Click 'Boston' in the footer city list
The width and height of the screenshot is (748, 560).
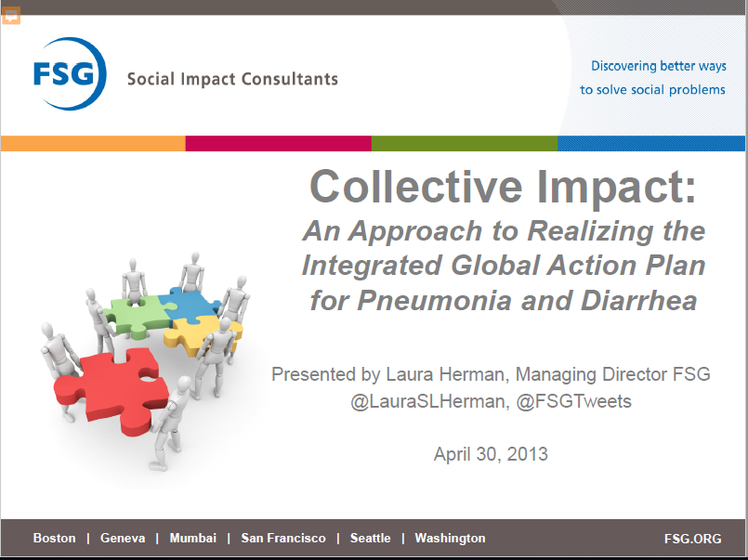tap(54, 539)
